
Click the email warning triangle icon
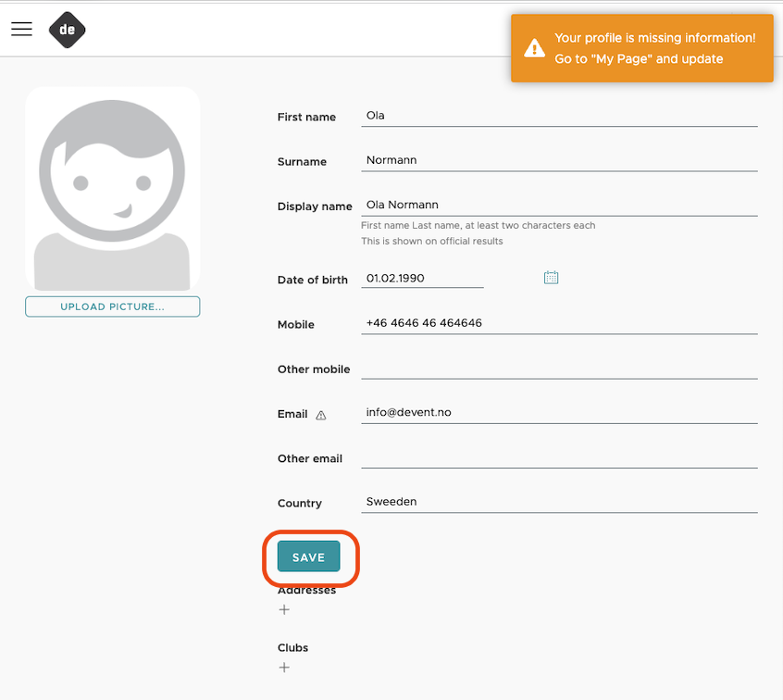(320, 415)
